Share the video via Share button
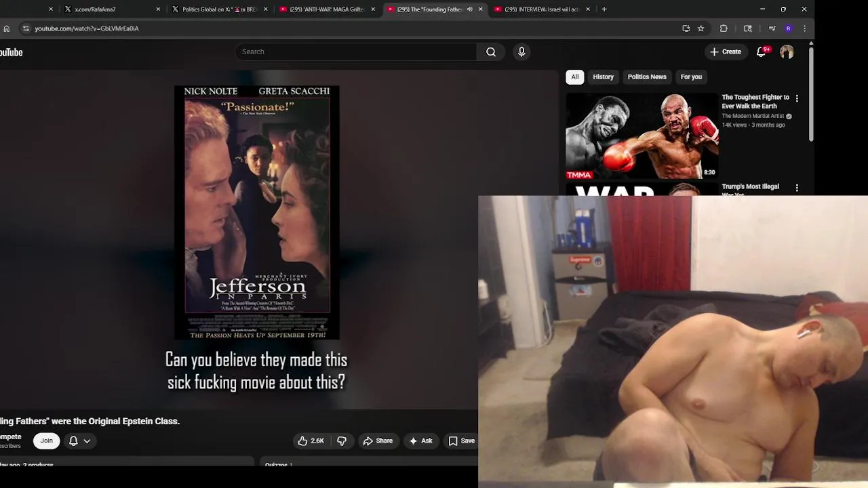 click(x=378, y=441)
